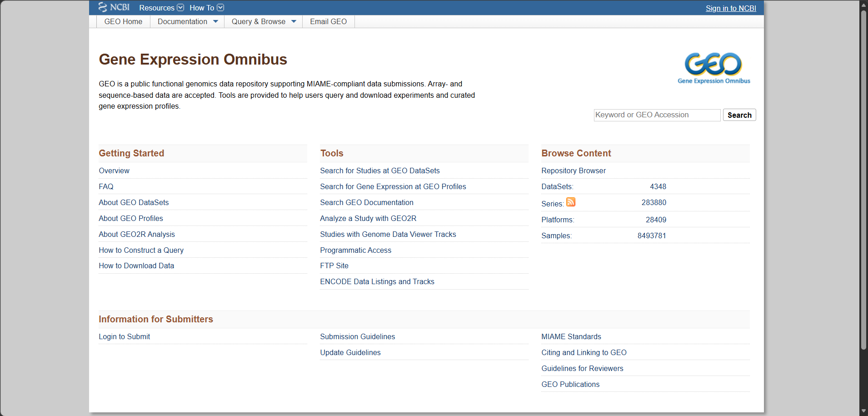Image resolution: width=868 pixels, height=416 pixels.
Task: Open About GEO Profiles
Action: click(x=131, y=218)
